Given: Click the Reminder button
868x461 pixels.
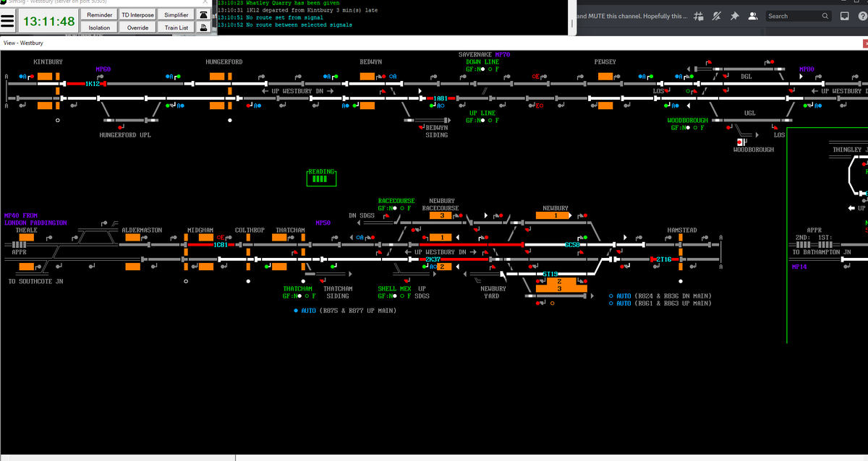Looking at the screenshot, I should [x=99, y=15].
